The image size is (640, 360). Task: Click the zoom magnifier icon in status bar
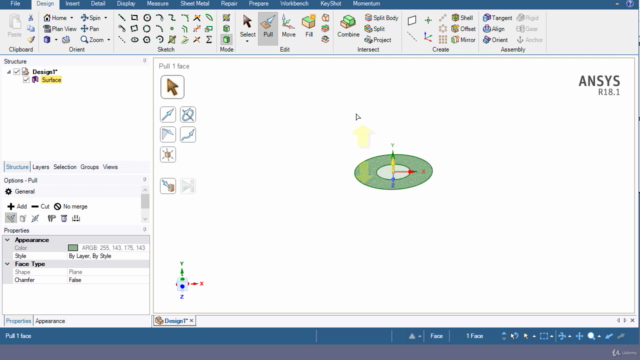pos(591,336)
